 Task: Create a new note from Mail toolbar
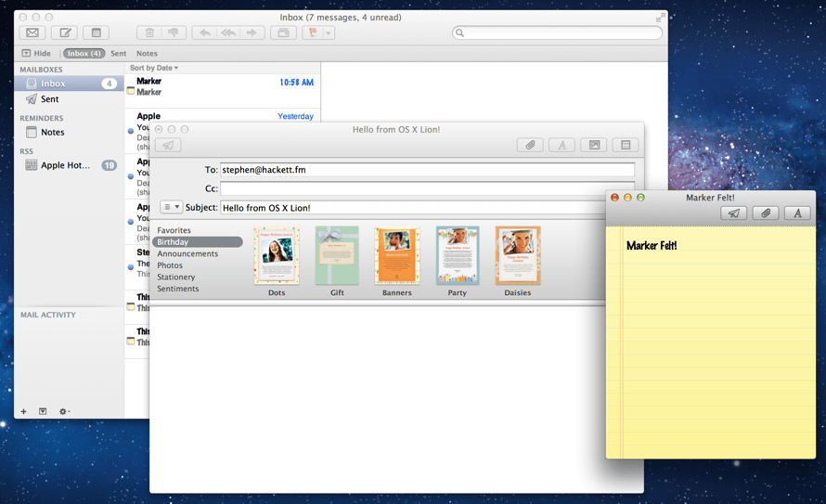(x=97, y=32)
